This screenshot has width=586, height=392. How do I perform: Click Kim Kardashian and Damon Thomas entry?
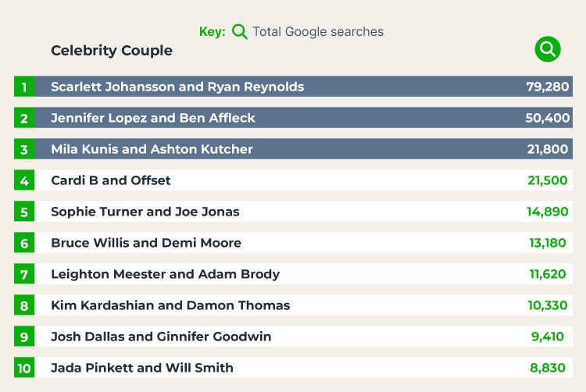pyautogui.click(x=293, y=305)
